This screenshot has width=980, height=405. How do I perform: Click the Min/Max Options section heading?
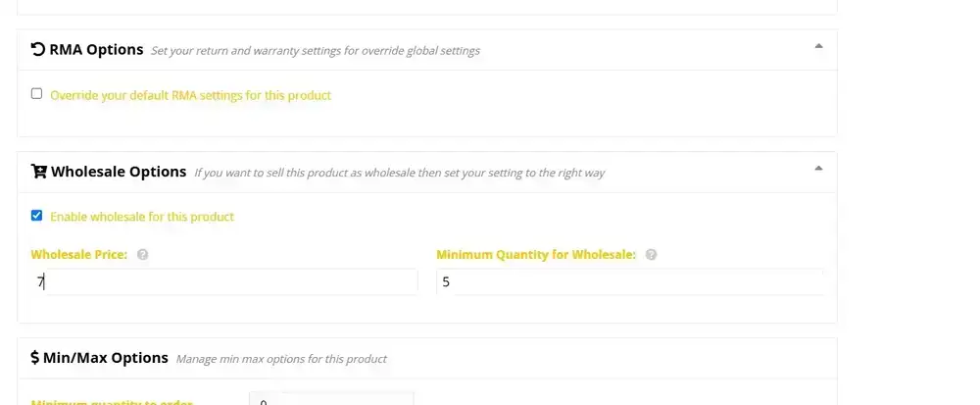click(x=106, y=358)
